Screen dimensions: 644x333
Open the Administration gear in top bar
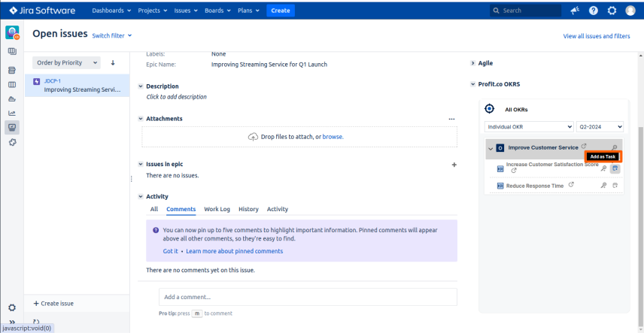pyautogui.click(x=612, y=11)
